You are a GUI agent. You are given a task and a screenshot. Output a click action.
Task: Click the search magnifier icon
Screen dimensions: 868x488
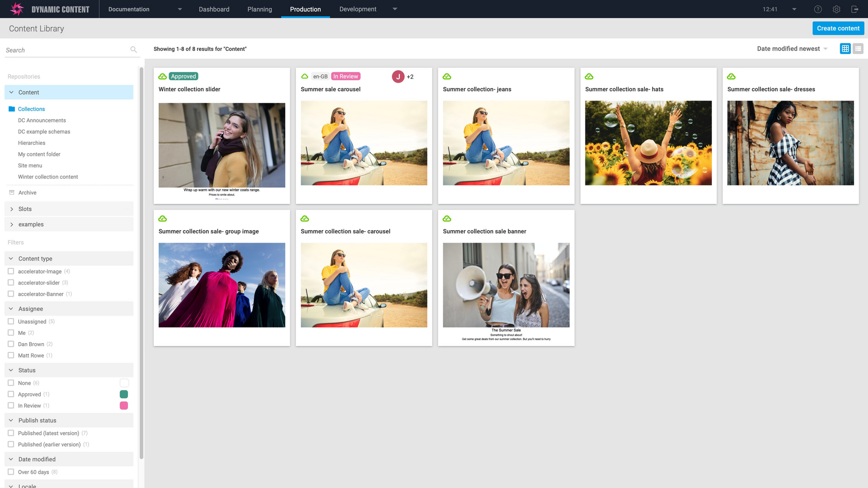pyautogui.click(x=133, y=50)
